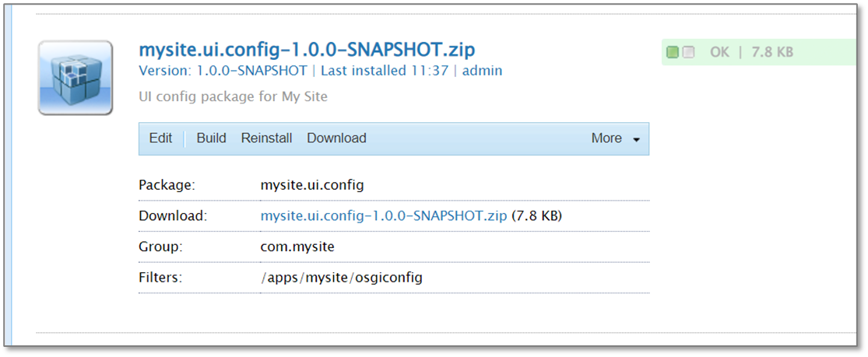Screen dimensions: 868x357
Task: Click the mysite.ui.config package name value
Action: (x=312, y=185)
